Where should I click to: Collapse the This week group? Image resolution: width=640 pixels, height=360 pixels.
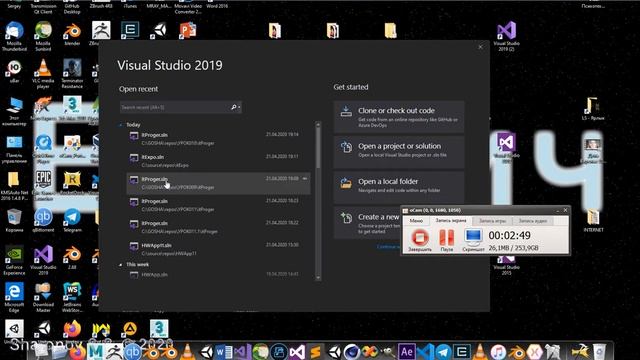click(120, 265)
